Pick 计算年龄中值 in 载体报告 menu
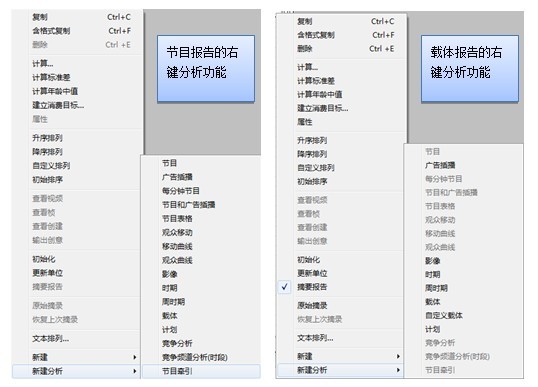The width and height of the screenshot is (538, 387). [x=319, y=94]
